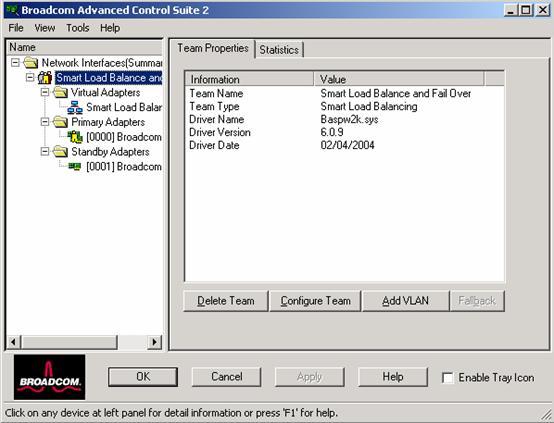Collapse the Smart Load Balance team node
This screenshot has height=423, width=554.
coord(30,77)
